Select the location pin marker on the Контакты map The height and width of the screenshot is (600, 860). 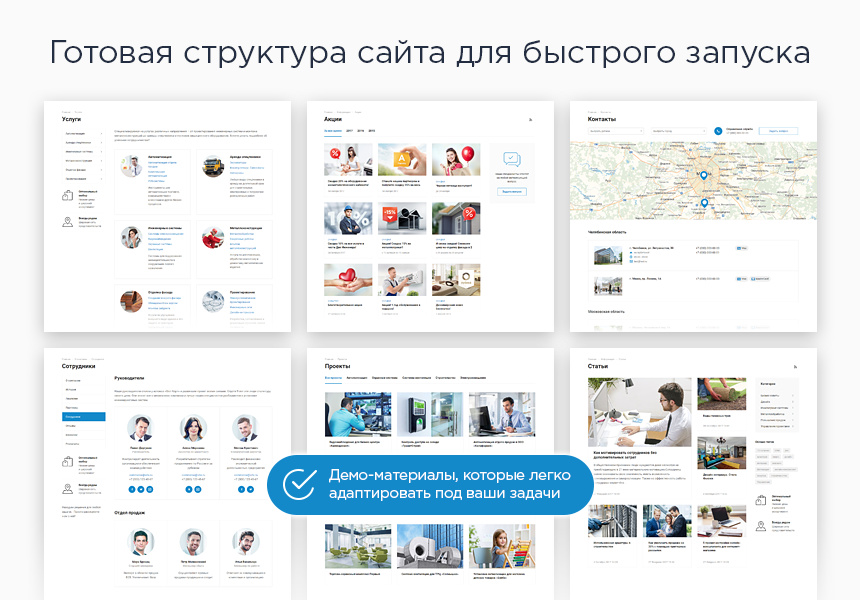pos(704,175)
